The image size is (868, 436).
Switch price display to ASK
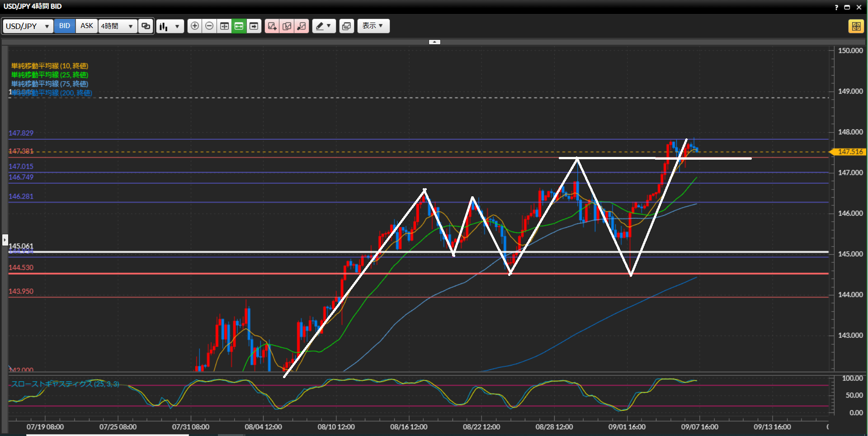pyautogui.click(x=87, y=26)
